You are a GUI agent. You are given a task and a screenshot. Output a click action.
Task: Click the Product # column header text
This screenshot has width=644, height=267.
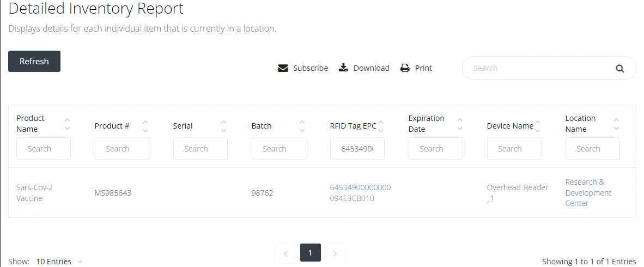[112, 126]
